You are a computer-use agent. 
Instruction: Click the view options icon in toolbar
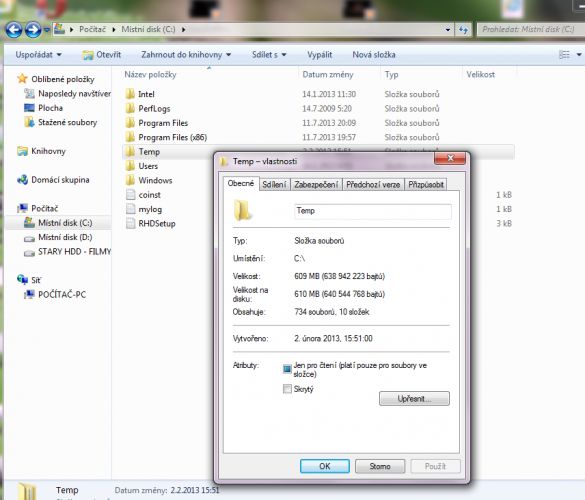(x=564, y=55)
